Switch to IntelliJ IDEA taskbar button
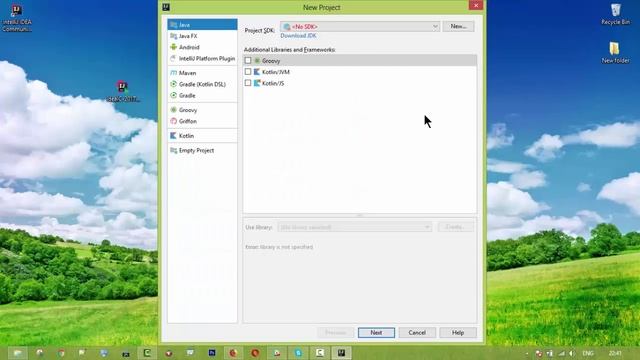This screenshot has width=640, height=360. click(341, 353)
